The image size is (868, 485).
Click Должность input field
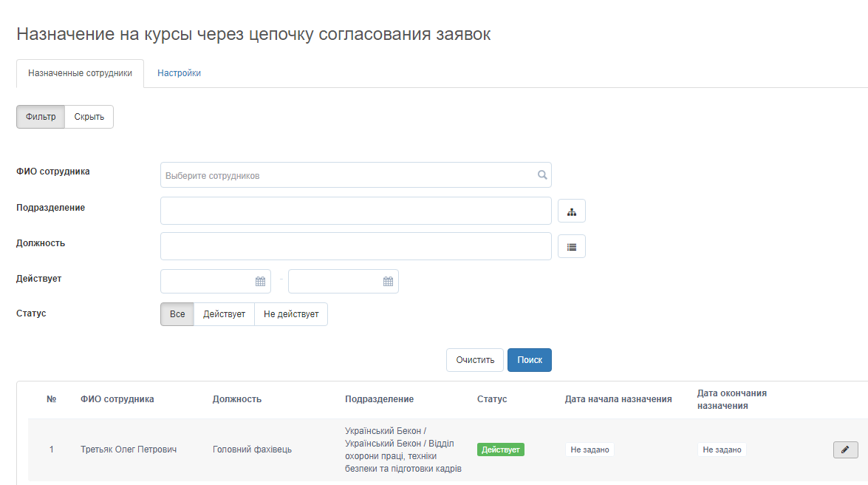356,246
